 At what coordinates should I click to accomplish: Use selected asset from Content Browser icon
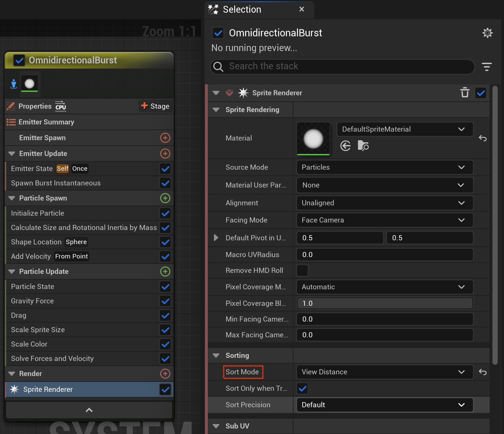pyautogui.click(x=345, y=146)
